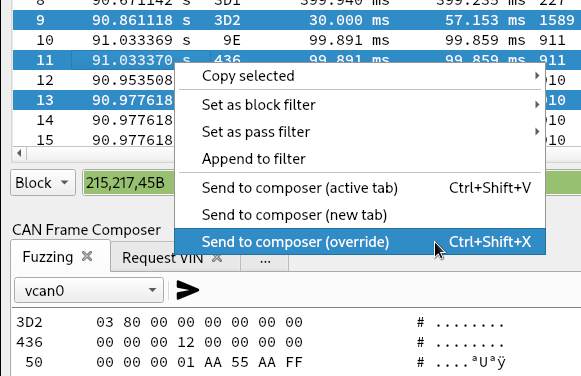581x376 pixels.
Task: Switch to the Request VIN tab
Action: click(163, 258)
